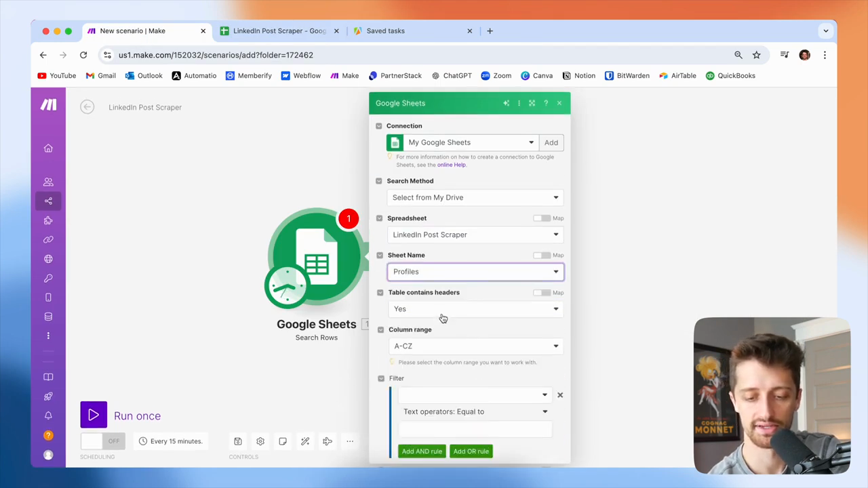Open the Make home icon in sidebar
The width and height of the screenshot is (868, 488).
coord(48,148)
